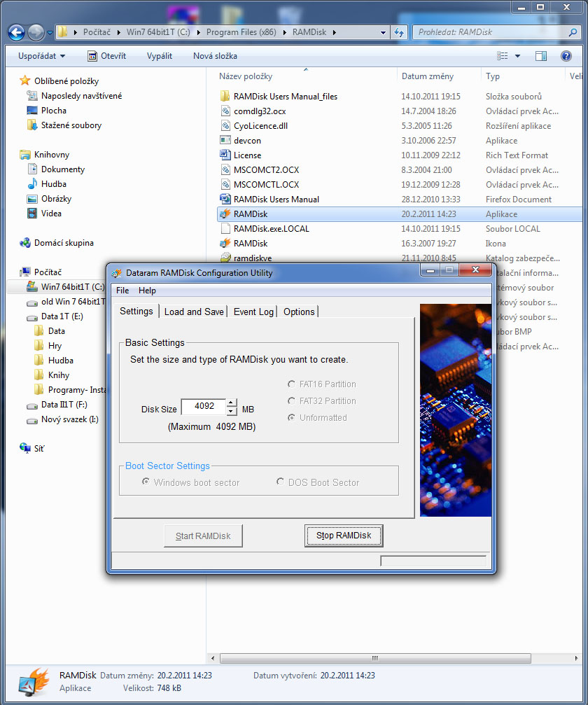Sort by Název položky column header
588x705 pixels.
click(x=246, y=76)
